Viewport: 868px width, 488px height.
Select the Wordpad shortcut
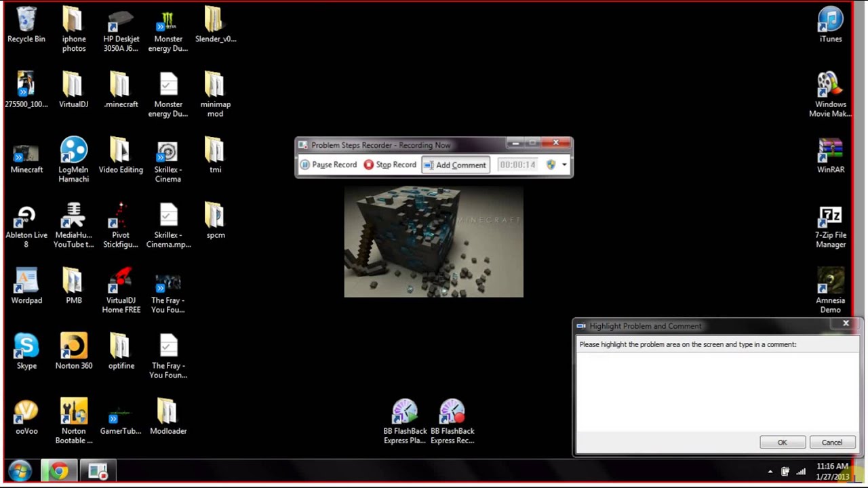(26, 286)
